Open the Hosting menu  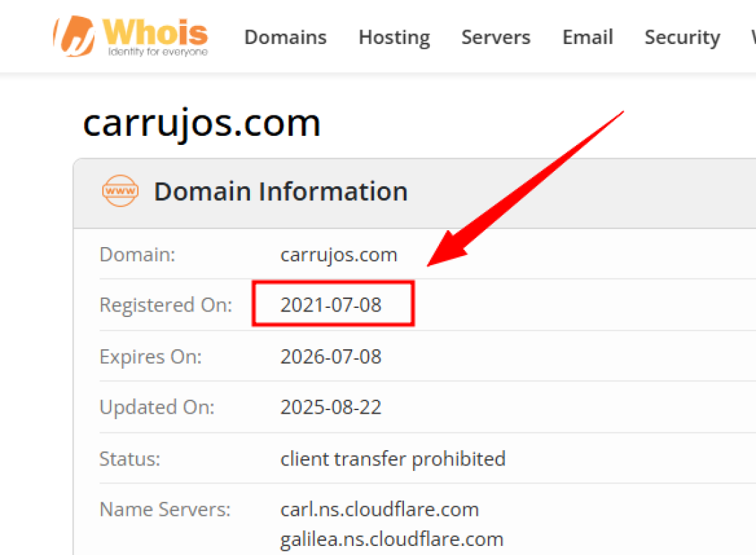[x=394, y=38]
